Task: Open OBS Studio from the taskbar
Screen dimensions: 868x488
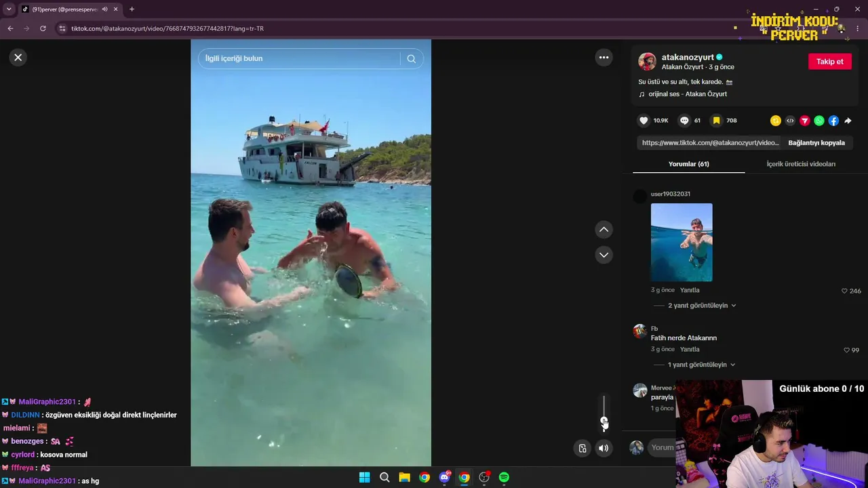Action: pyautogui.click(x=484, y=477)
